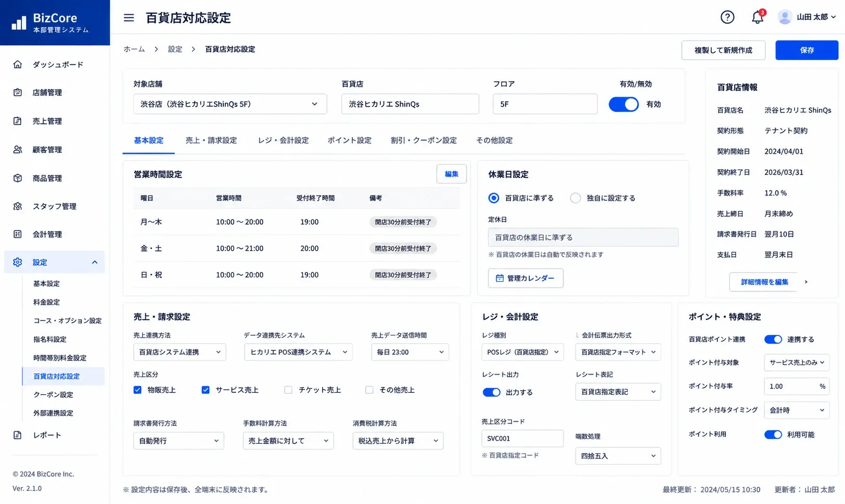Screen dimensions: 845x504
Task: Open the 山田 太郎 user menu arrow
Action: (834, 17)
